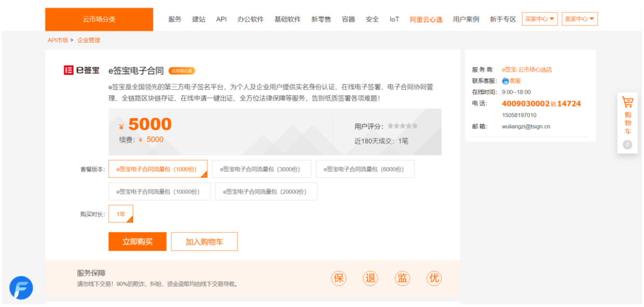Select the 10000份 e签宝 package option
The image size is (644, 307).
pos(160,191)
